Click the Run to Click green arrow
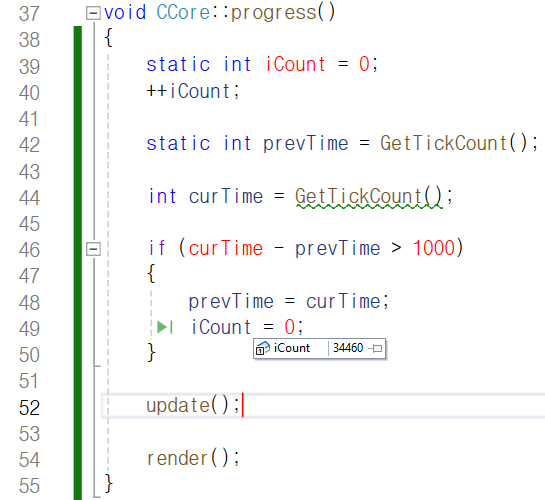The image size is (545, 500). coord(165,327)
